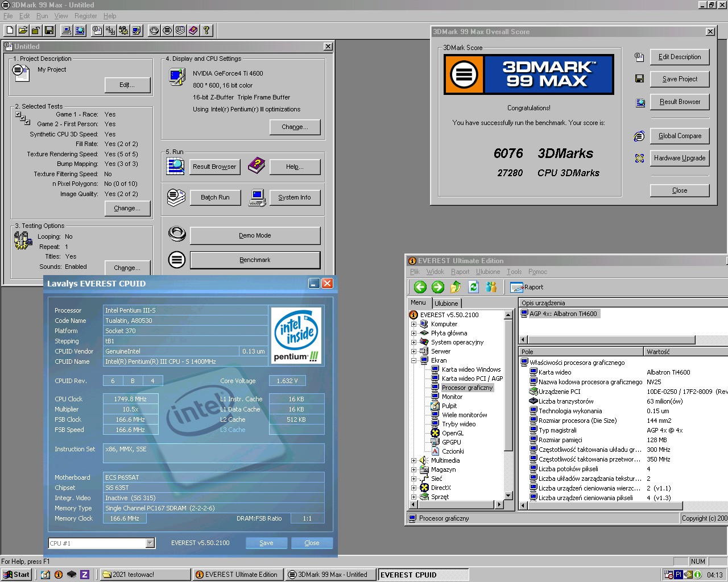The height and width of the screenshot is (582, 728).
Task: Click Edit Description in score dialog
Action: (680, 57)
